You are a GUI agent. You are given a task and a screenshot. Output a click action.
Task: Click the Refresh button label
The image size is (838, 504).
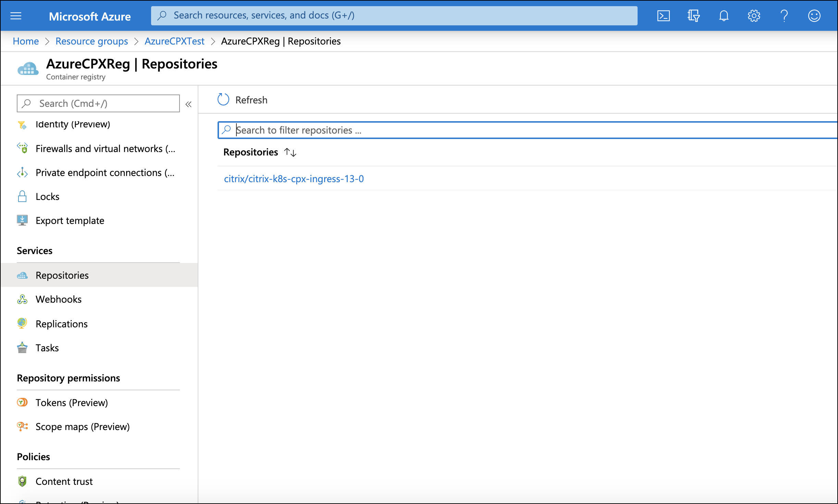coord(251,100)
